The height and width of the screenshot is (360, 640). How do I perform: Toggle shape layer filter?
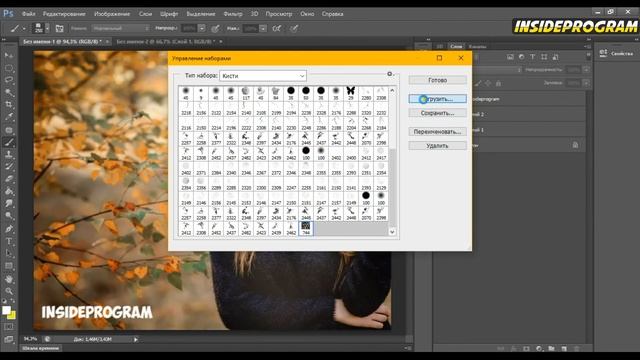544,57
